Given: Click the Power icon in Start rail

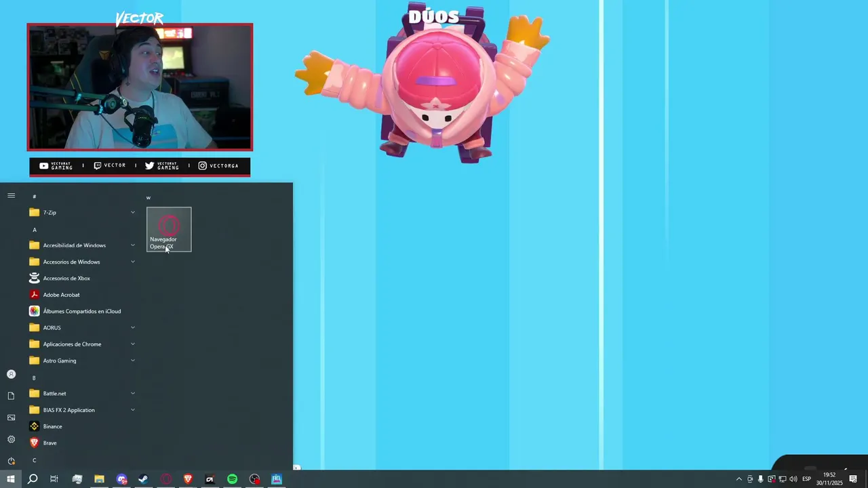Looking at the screenshot, I should click(x=11, y=461).
